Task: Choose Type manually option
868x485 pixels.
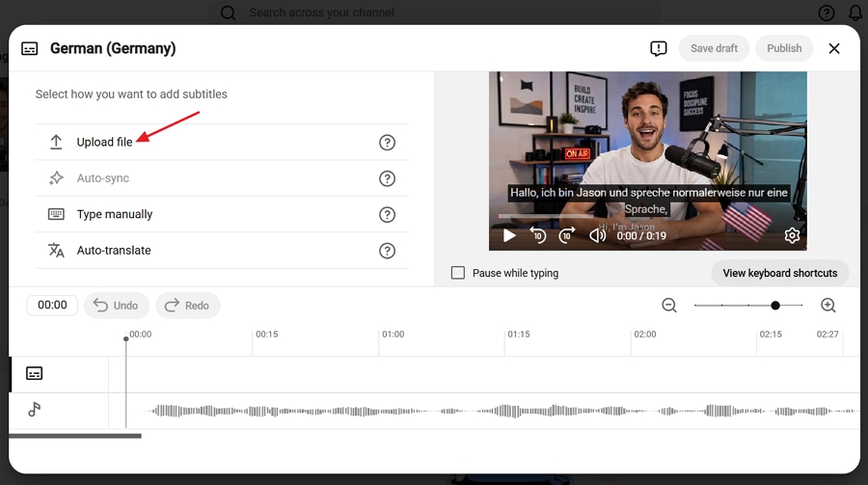Action: click(x=222, y=214)
